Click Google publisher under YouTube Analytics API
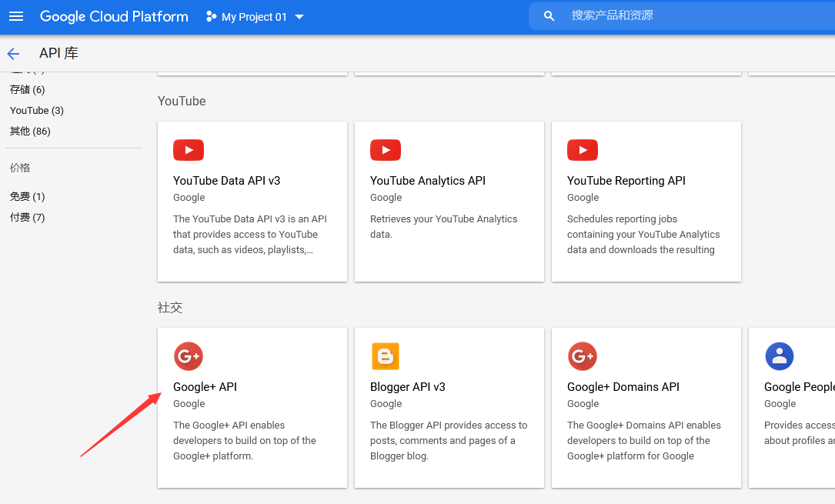The height and width of the screenshot is (504, 835). (386, 198)
